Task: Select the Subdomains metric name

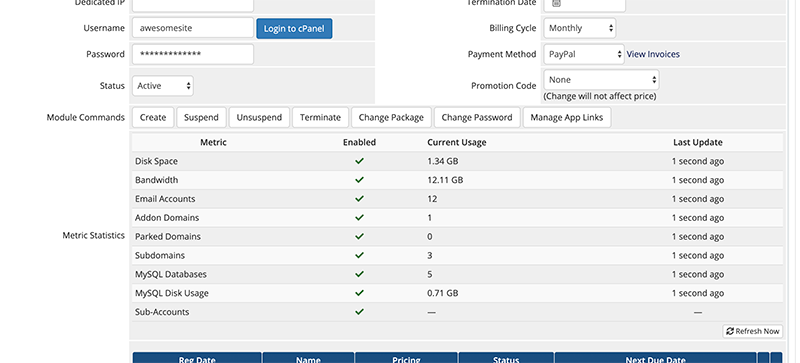Action: click(160, 256)
